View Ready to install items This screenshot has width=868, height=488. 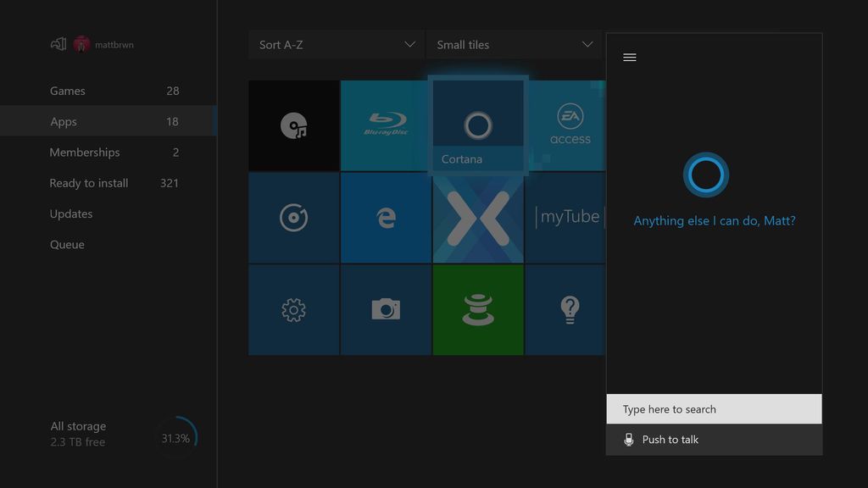pyautogui.click(x=89, y=183)
